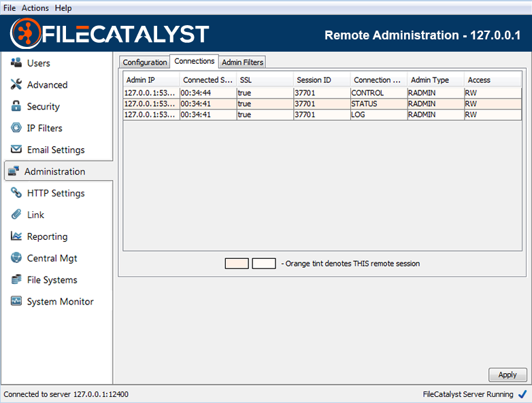The height and width of the screenshot is (403, 532).
Task: Click the IP Filters icon
Action: (x=16, y=128)
